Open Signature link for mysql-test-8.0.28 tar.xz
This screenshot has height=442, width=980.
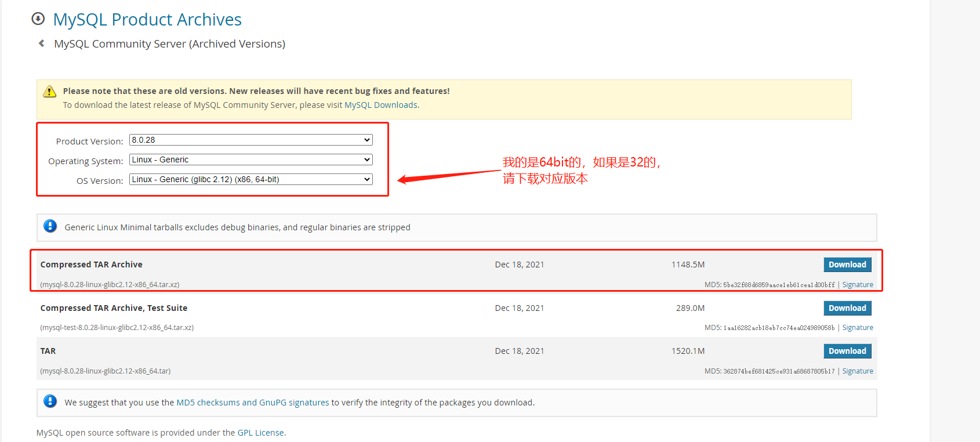(858, 328)
